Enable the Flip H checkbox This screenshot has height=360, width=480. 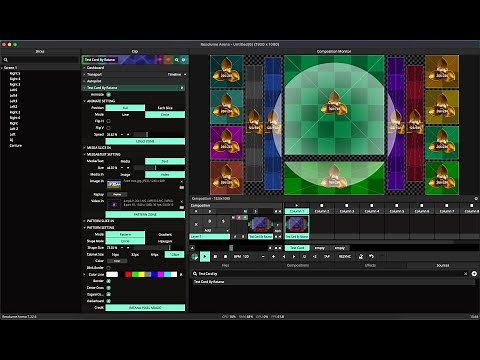[x=108, y=121]
